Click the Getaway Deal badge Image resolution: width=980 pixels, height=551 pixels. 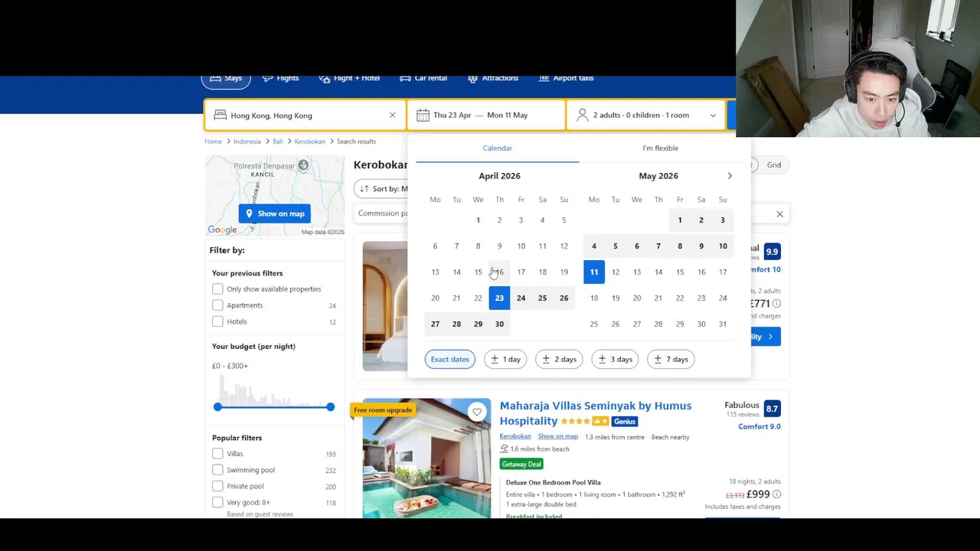pyautogui.click(x=521, y=465)
